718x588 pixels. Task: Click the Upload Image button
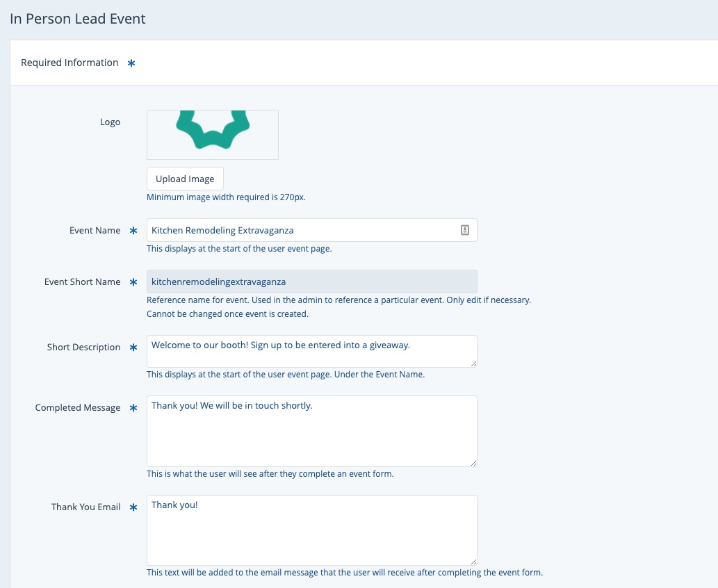point(185,179)
